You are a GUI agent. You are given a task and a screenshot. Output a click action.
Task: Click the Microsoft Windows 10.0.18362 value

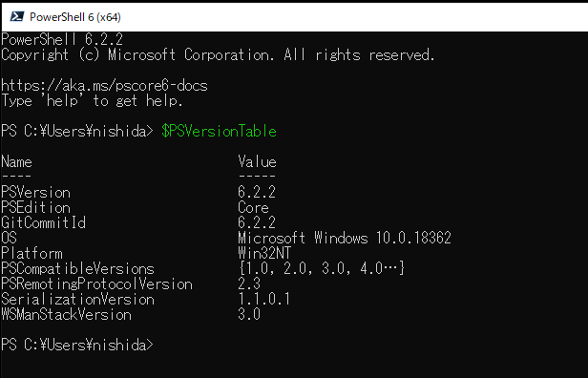(x=345, y=238)
